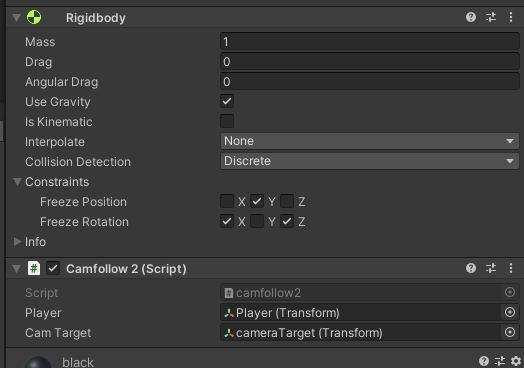Disable the Use Gravity checkbox

227,101
